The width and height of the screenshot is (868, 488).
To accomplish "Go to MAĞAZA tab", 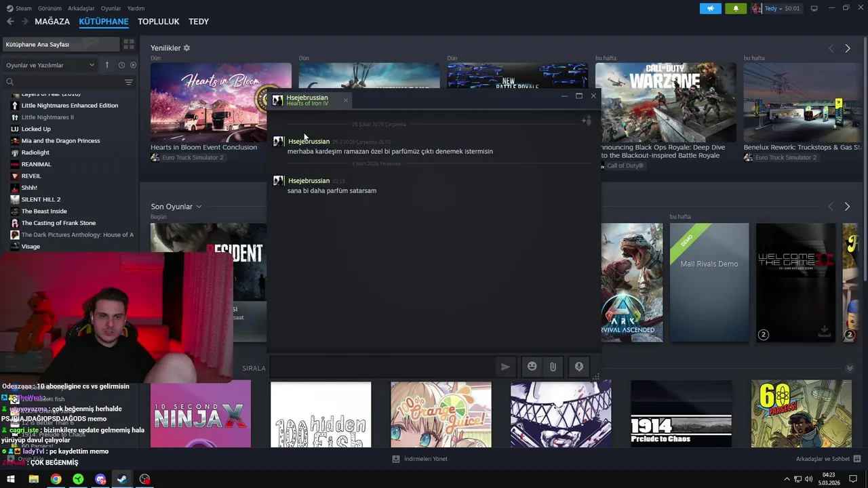I will click(52, 22).
